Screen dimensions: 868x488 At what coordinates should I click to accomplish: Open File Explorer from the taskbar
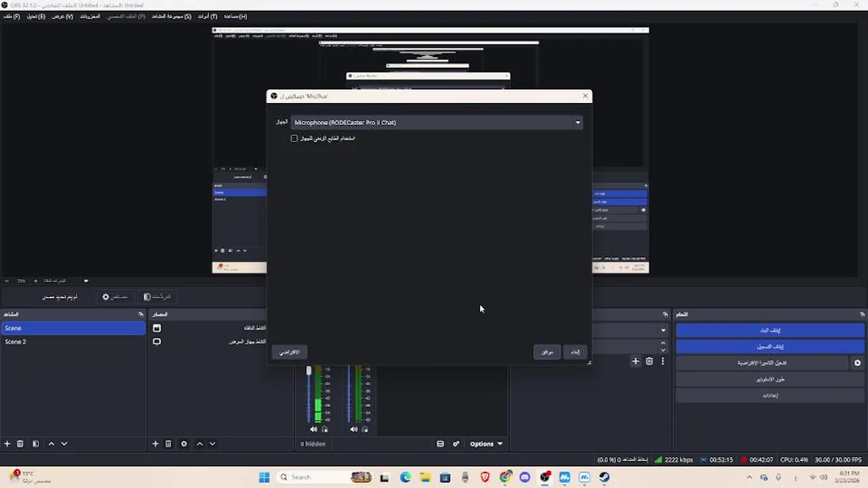(x=425, y=477)
